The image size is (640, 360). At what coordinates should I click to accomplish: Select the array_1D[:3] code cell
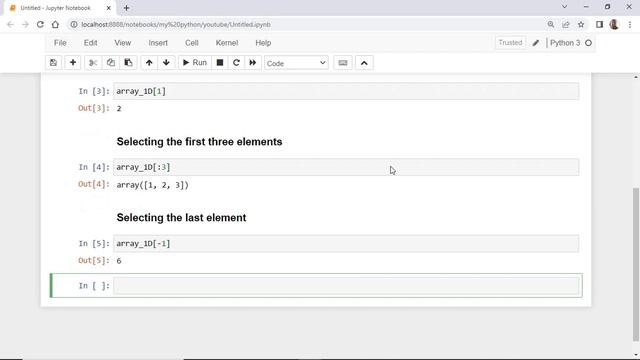coord(346,167)
